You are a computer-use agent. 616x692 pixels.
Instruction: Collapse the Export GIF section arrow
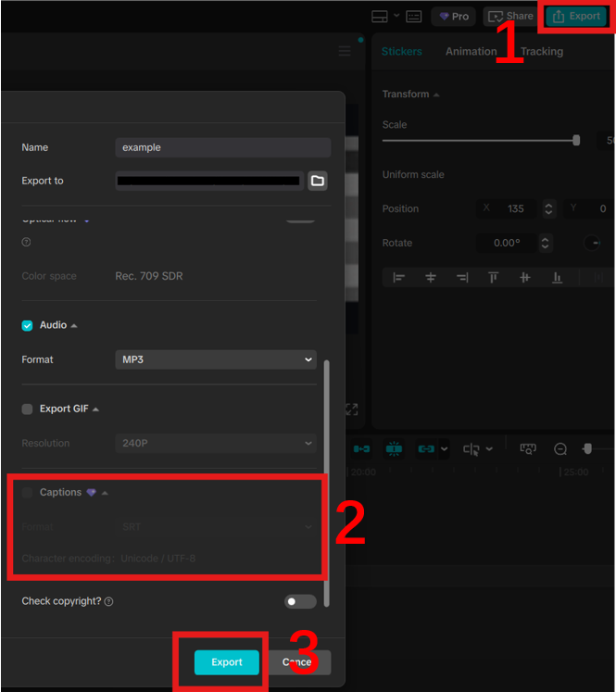pos(95,409)
